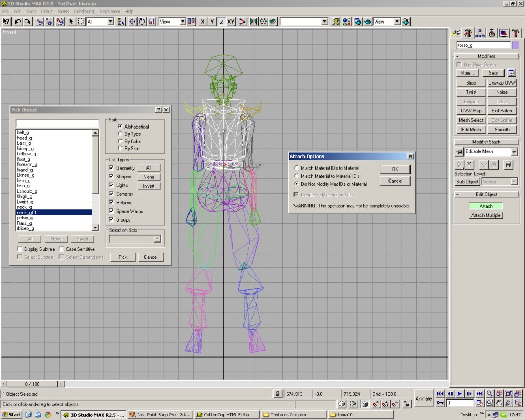Open the Track View menu
The width and height of the screenshot is (525, 420).
pyautogui.click(x=110, y=12)
